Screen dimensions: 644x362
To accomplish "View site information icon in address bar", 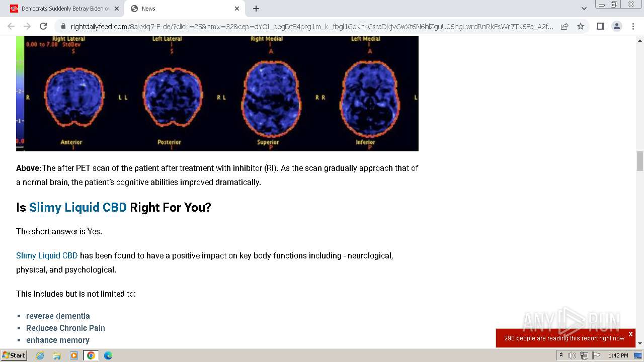I will tap(63, 26).
